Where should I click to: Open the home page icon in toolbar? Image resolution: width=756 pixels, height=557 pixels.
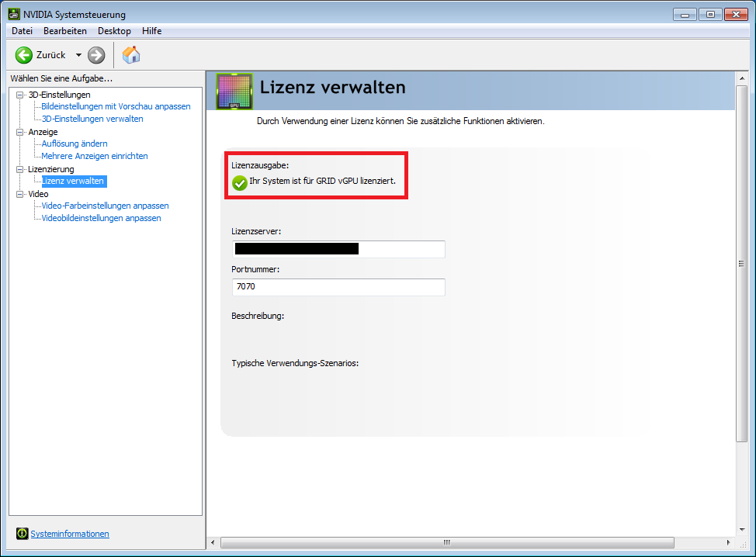click(131, 55)
